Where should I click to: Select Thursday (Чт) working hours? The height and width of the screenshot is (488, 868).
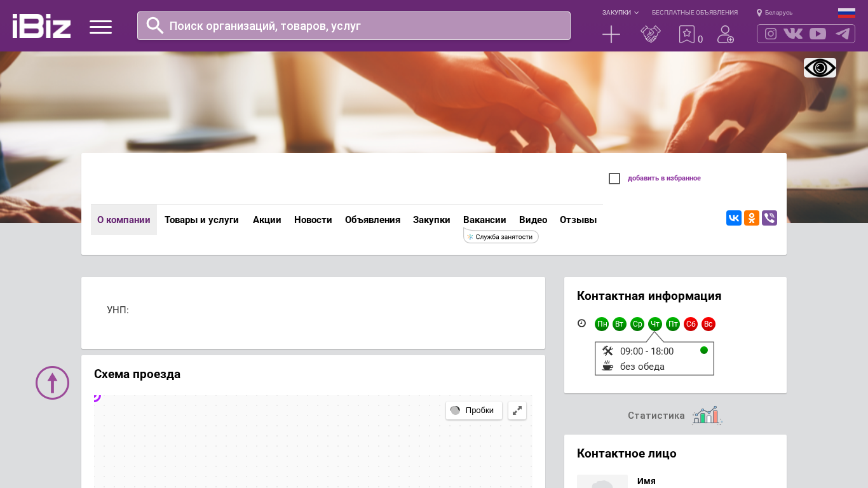tap(655, 324)
